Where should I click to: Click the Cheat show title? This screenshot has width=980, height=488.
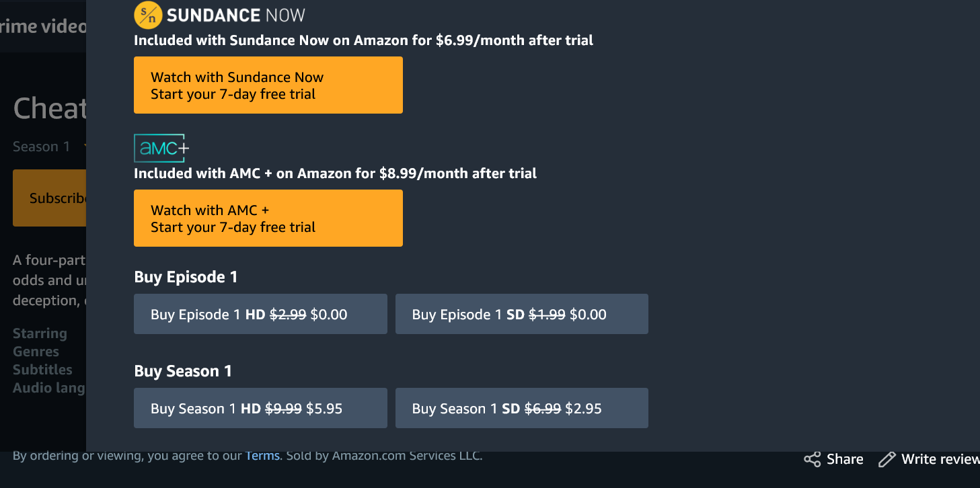(50, 109)
